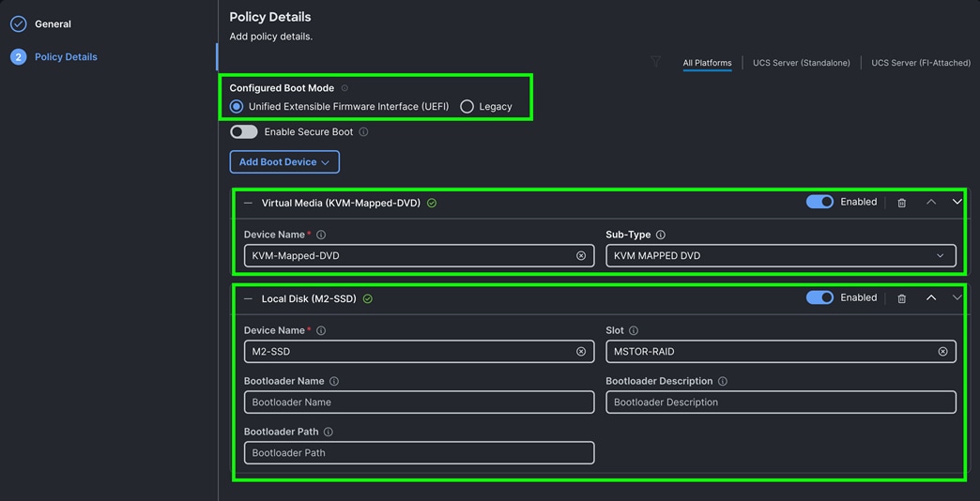Select the UEFI boot mode radio
This screenshot has width=980, height=501.
pos(237,107)
